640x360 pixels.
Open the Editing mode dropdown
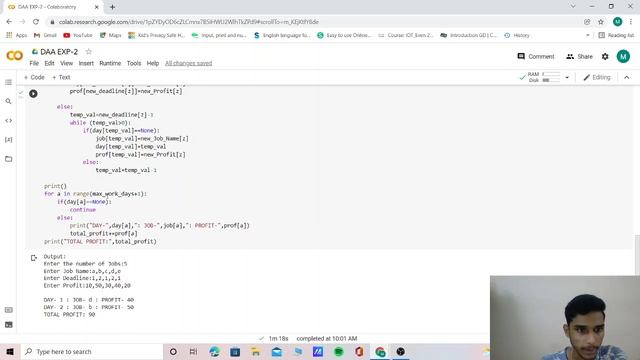(597, 77)
